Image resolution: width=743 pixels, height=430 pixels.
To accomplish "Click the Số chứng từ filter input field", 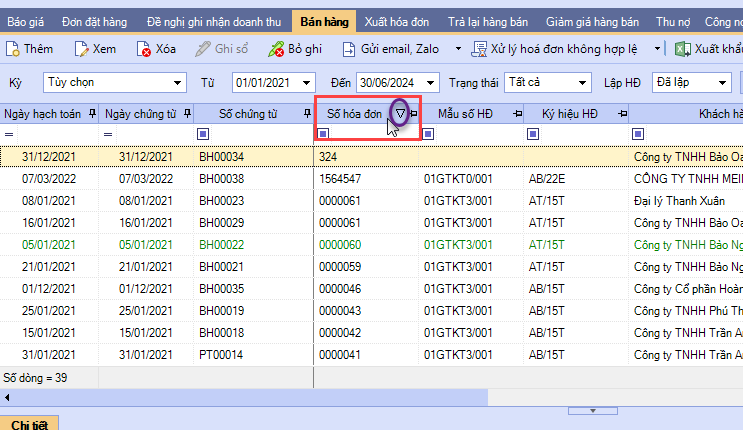I will [x=261, y=134].
